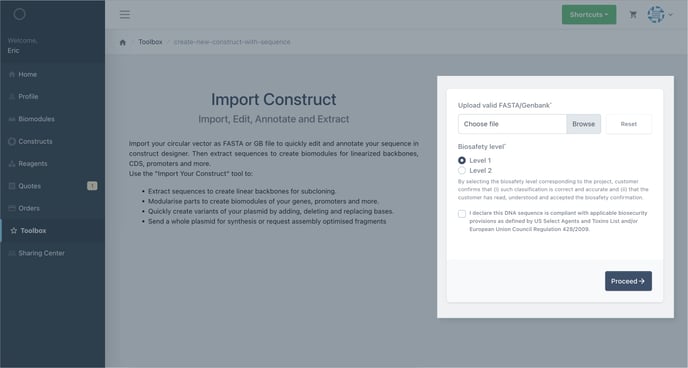Open Profile page from sidebar
The width and height of the screenshot is (688, 368).
point(28,96)
